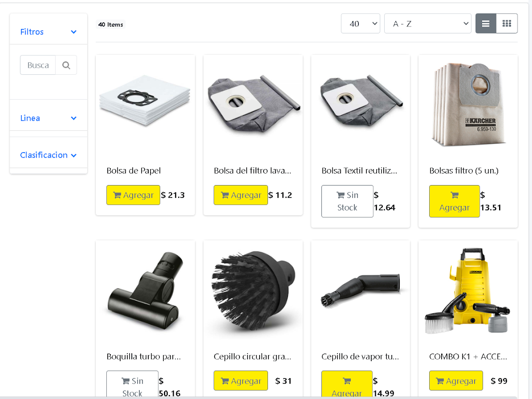
Task: Focus the Busca search input field
Action: [x=38, y=65]
